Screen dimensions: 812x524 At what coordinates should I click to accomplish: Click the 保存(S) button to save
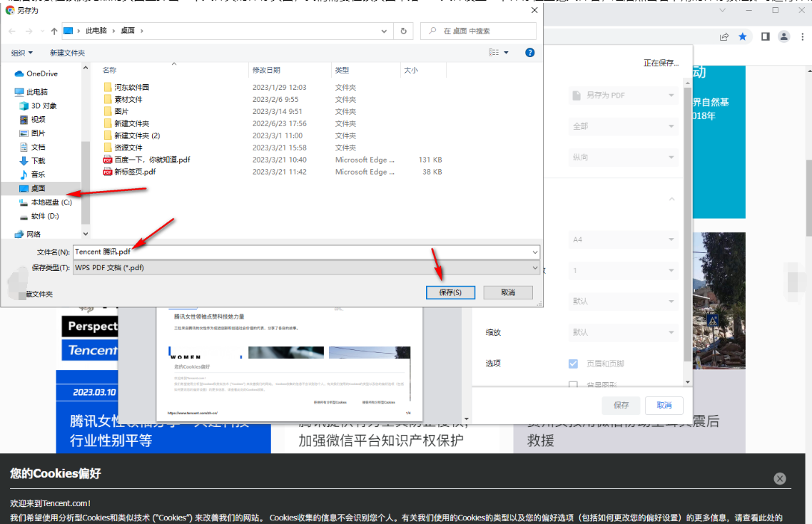pos(450,292)
